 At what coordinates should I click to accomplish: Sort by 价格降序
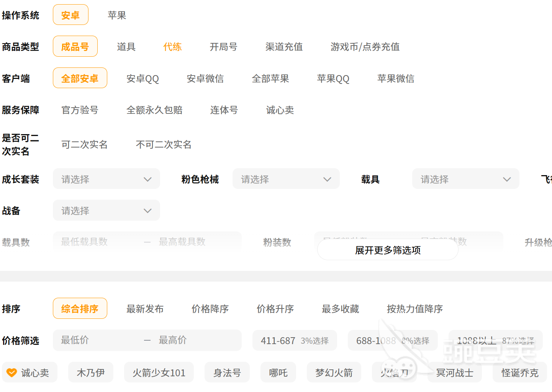click(x=210, y=309)
